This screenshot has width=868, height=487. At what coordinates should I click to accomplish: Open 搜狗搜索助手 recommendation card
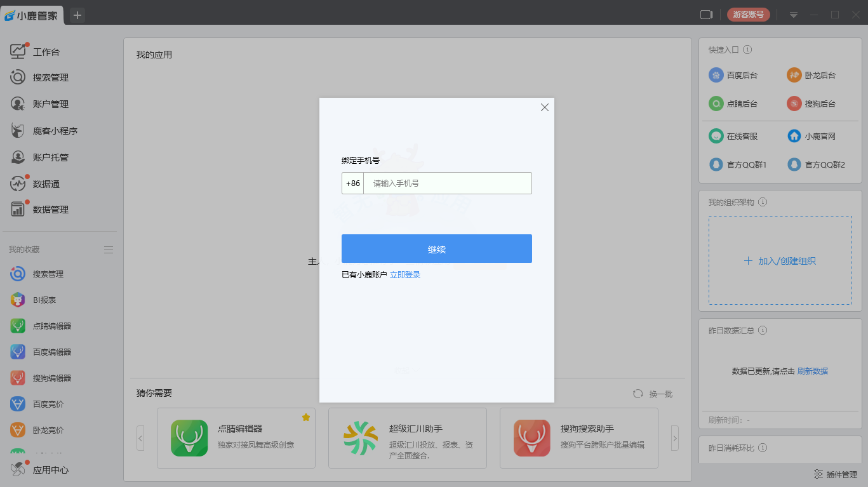coord(579,438)
